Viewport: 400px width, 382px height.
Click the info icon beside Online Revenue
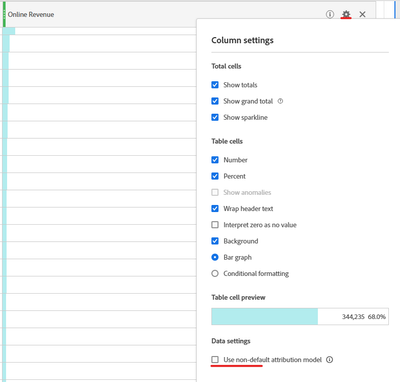click(330, 14)
